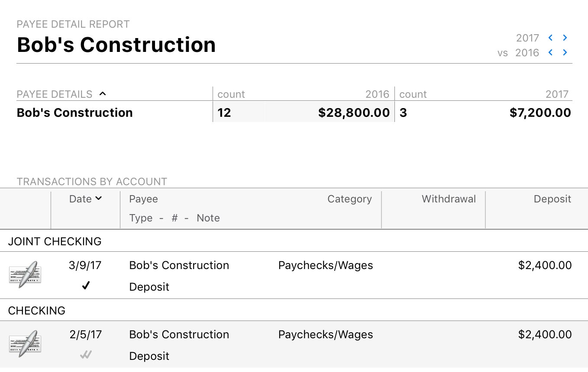Click the Payee column header
This screenshot has height=372, width=588.
(143, 199)
